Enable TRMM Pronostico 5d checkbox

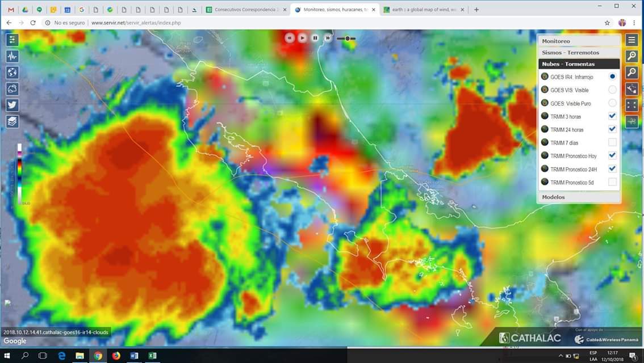click(x=612, y=181)
